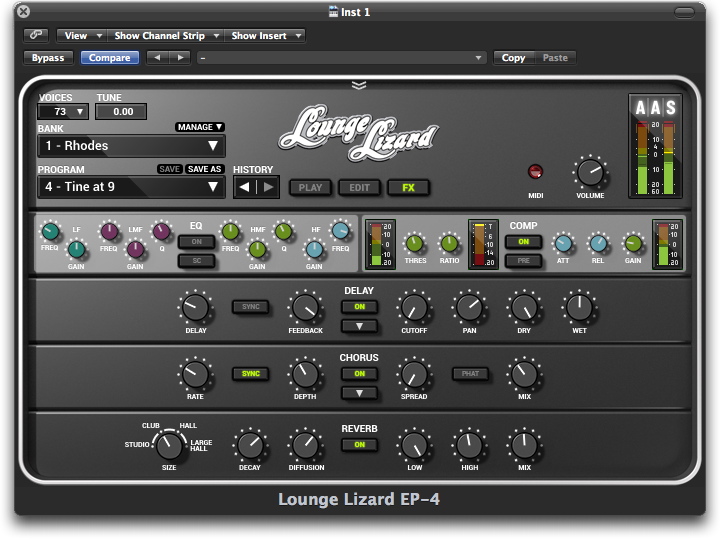720x539 pixels.
Task: Toggle the delay SYNC button
Action: (x=251, y=306)
